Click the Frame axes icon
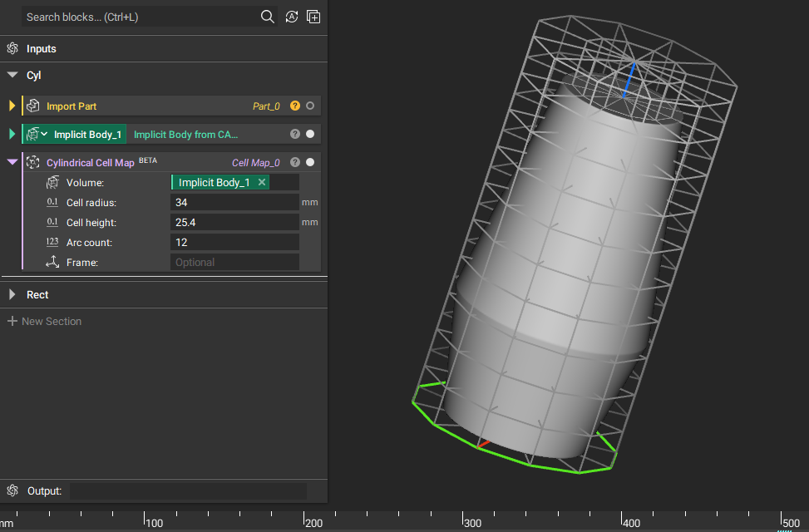809x532 pixels. (x=52, y=262)
